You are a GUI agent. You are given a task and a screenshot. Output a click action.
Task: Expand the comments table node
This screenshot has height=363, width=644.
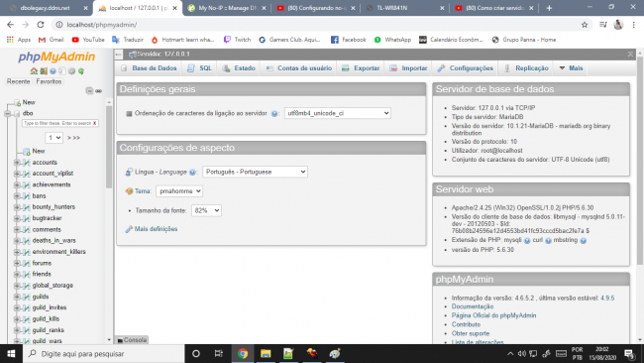coord(17,230)
